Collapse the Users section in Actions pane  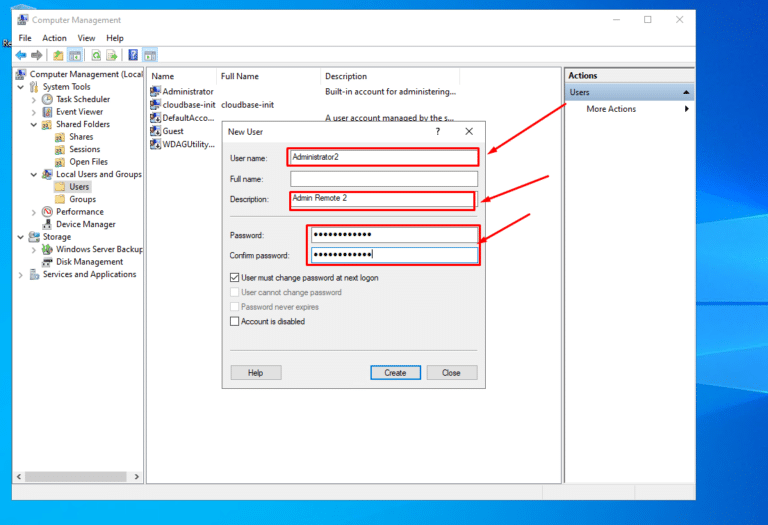[x=686, y=92]
